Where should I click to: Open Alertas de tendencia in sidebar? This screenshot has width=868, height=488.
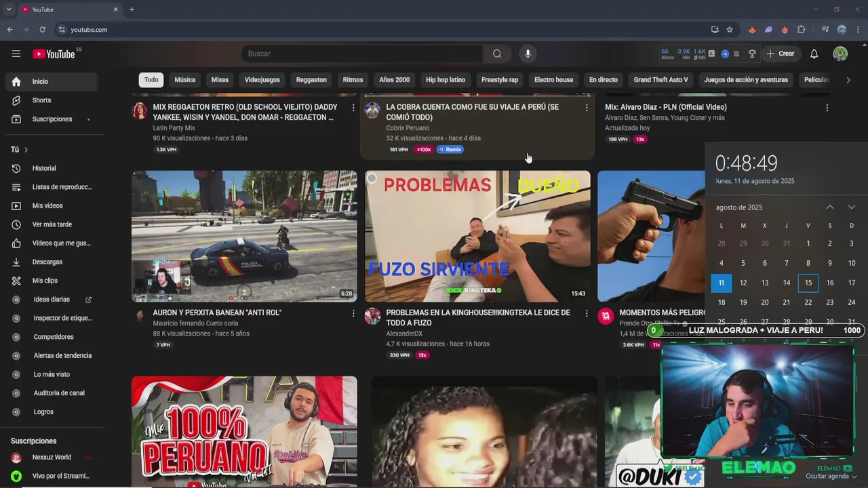(52, 356)
